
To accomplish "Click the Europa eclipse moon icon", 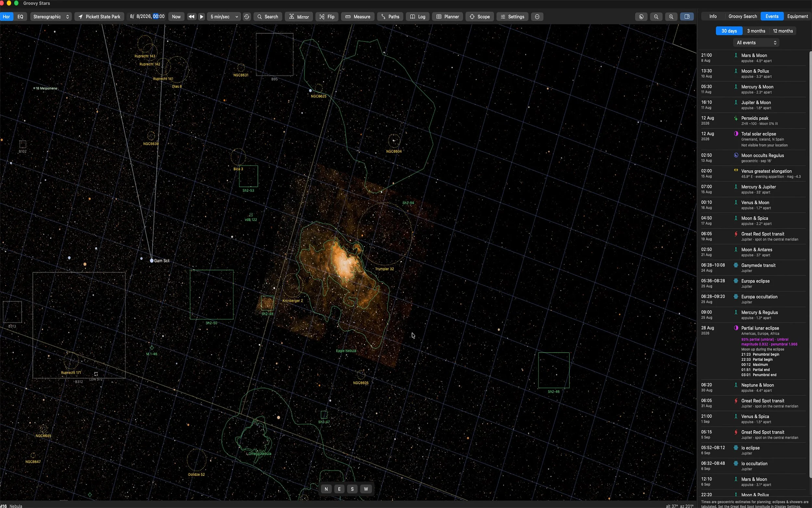I will click(x=736, y=281).
